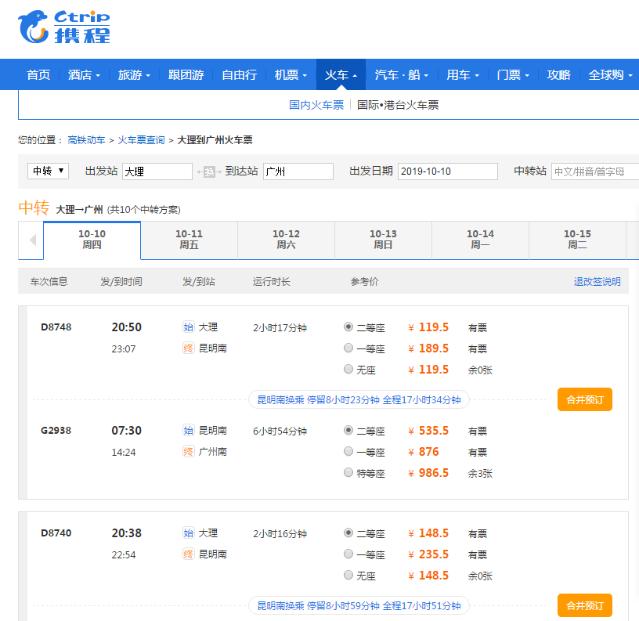This screenshot has height=621, width=639.
Task: Open the 中转 trip type dropdown
Action: click(x=48, y=171)
